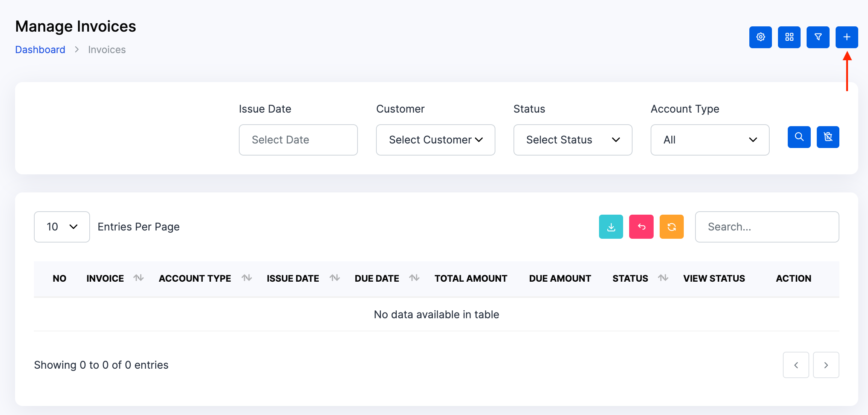Screen dimensions: 868x415
Task: Click the pink undo reset icon
Action: click(x=641, y=227)
